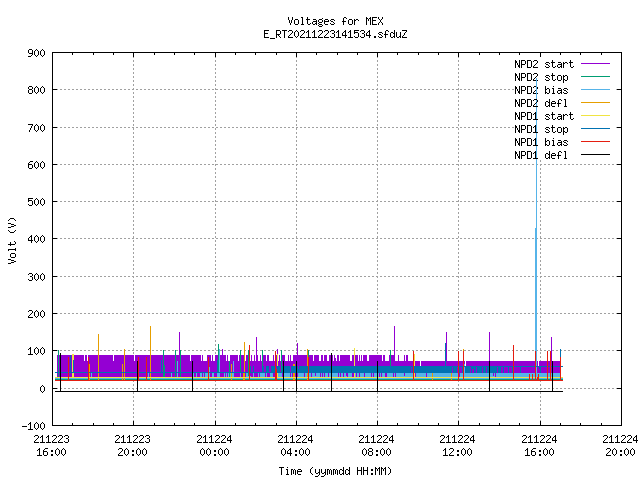Click the NPD2 start purple legend line
640x480 pixels.
click(595, 64)
